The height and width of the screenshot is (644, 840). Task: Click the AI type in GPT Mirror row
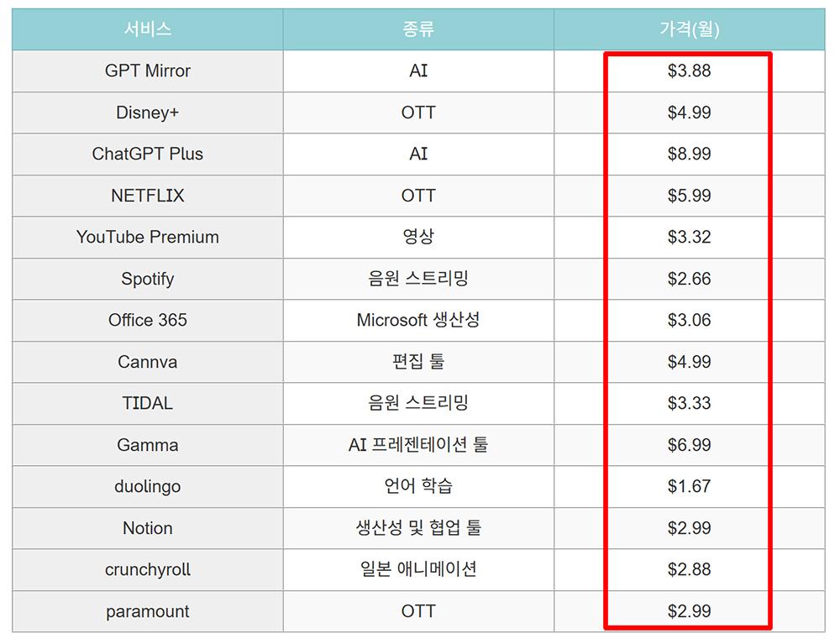tap(418, 71)
